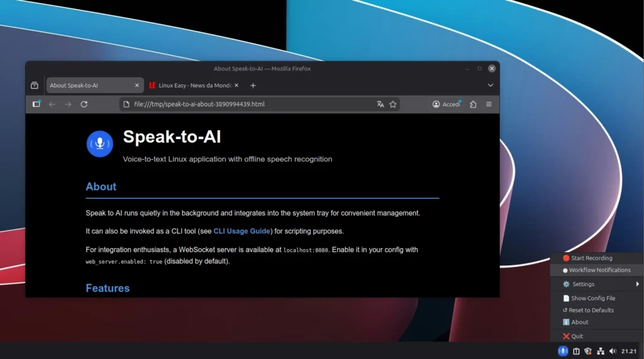Click the Firefox View icon in tab bar
Viewport: 644px width, 359px height.
coord(35,86)
